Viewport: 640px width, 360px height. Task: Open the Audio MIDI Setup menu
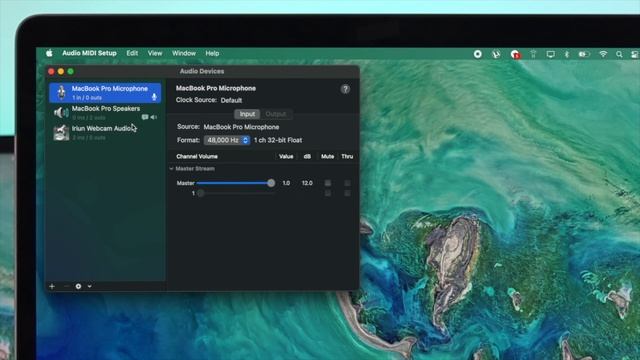[89, 53]
